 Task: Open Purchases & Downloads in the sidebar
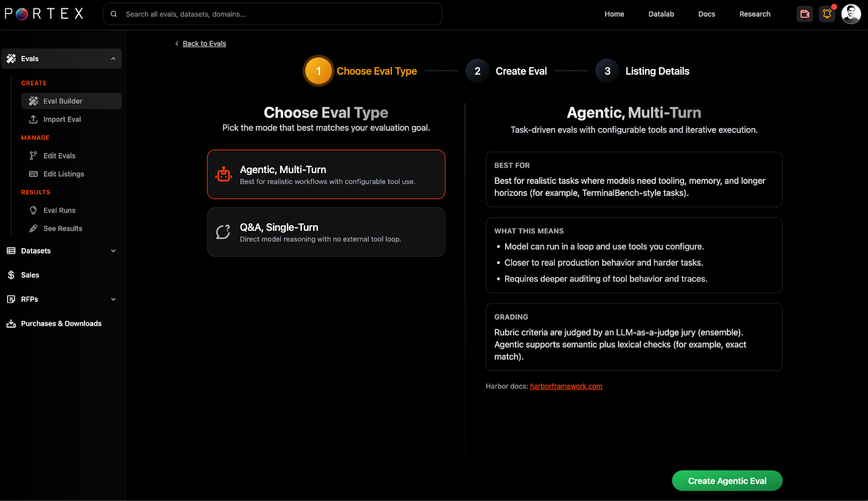(61, 324)
